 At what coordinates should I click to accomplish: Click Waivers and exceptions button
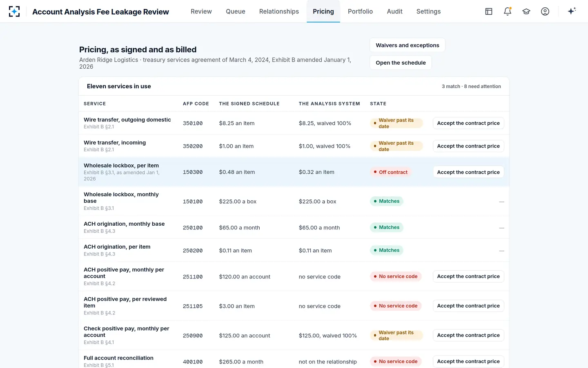(408, 45)
